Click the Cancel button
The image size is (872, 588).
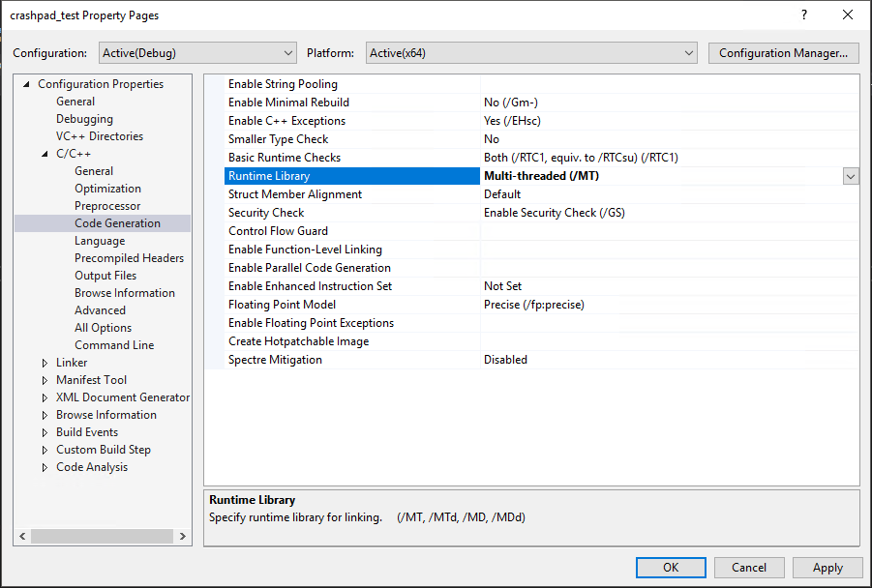tap(749, 568)
